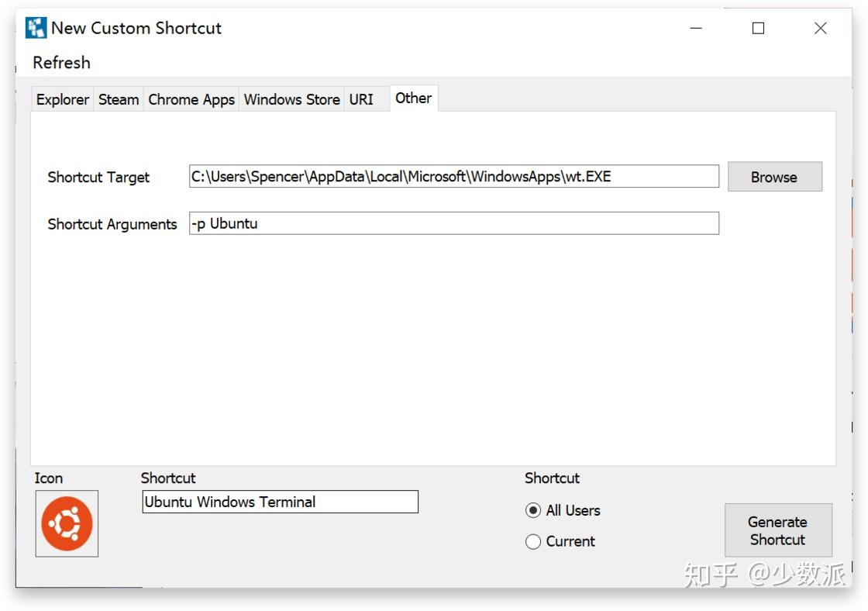This screenshot has height=611, width=868.
Task: Click Browse to choose a target
Action: point(774,177)
